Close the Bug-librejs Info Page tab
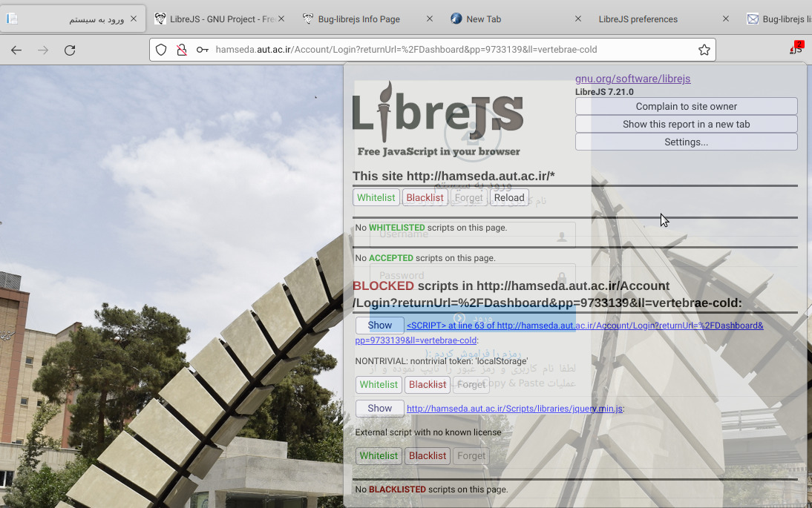812x508 pixels. tap(429, 19)
